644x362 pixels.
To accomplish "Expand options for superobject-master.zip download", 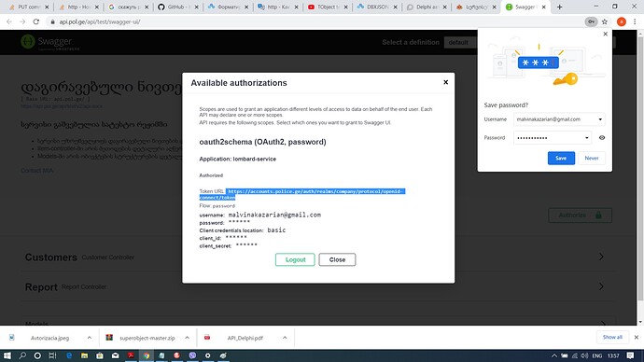I will coord(187,338).
